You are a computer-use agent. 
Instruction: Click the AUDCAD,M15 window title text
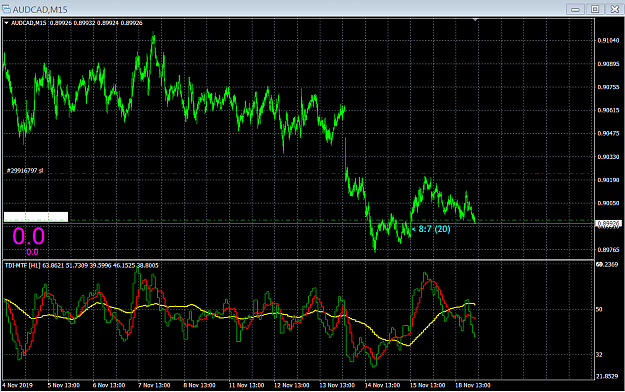point(40,9)
